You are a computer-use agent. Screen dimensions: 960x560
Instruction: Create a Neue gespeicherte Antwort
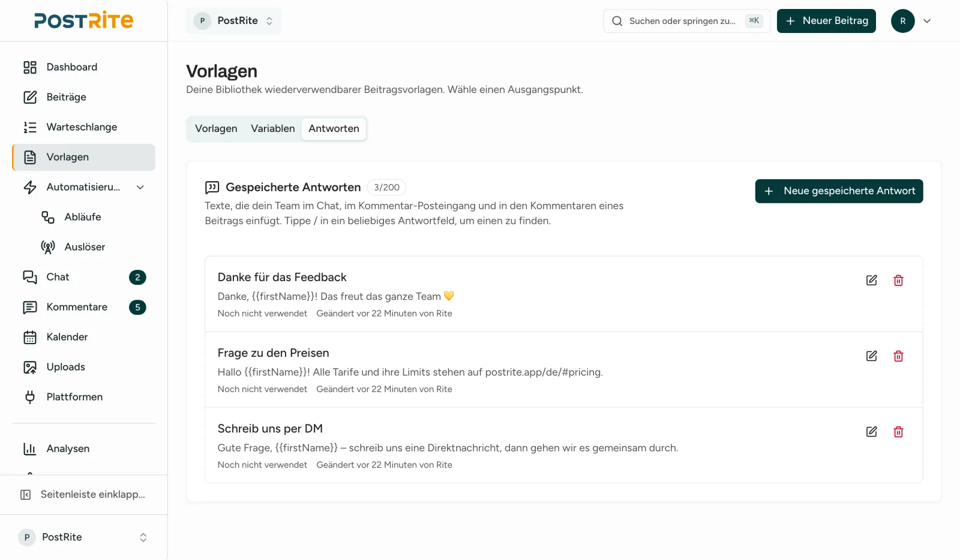point(839,191)
